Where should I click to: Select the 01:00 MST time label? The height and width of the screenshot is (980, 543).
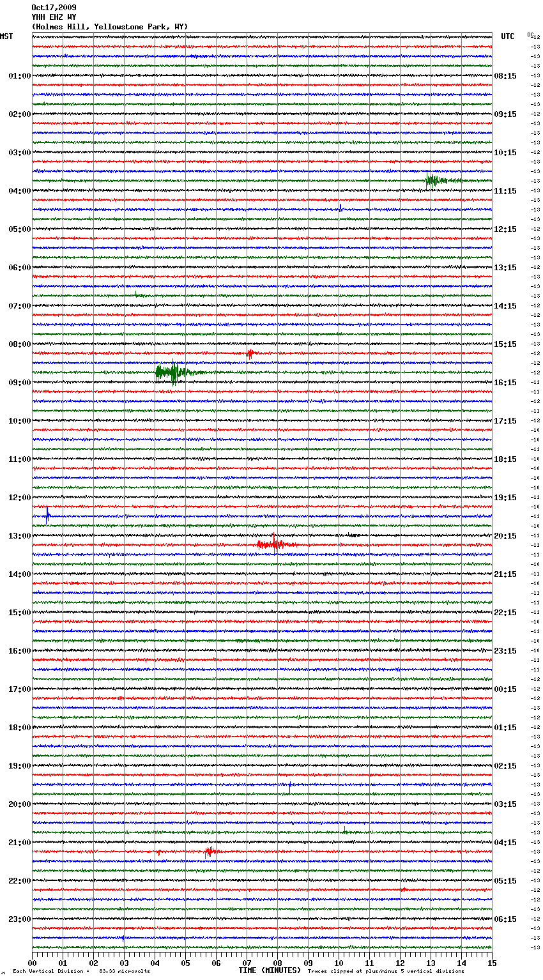coord(19,76)
